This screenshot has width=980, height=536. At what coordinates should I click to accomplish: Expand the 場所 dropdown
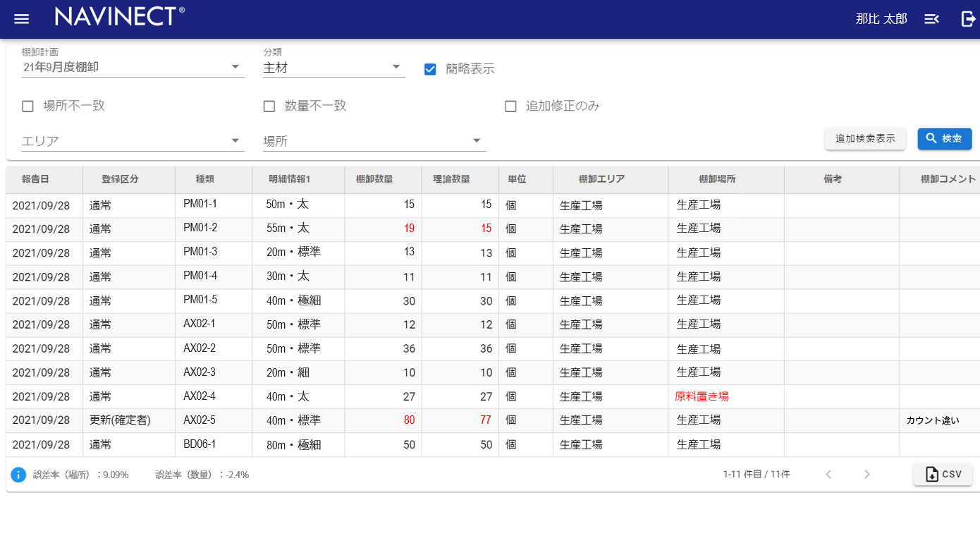coord(374,141)
